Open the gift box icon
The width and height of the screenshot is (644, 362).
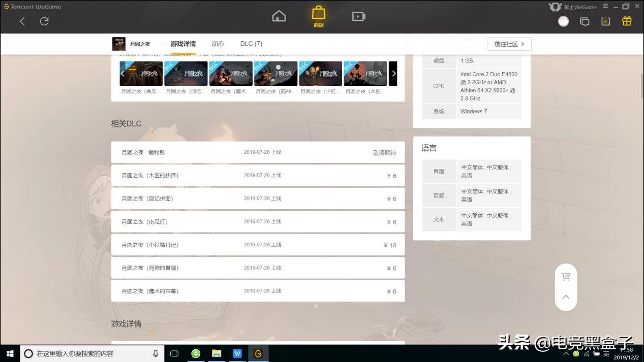[627, 21]
